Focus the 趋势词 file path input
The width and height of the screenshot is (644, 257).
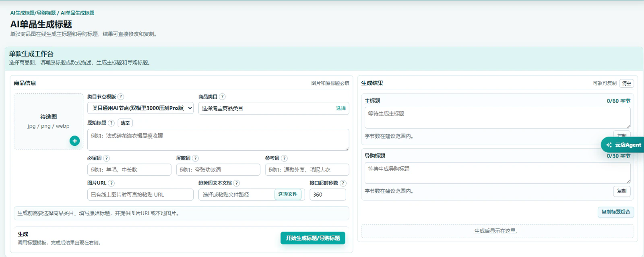coord(237,195)
